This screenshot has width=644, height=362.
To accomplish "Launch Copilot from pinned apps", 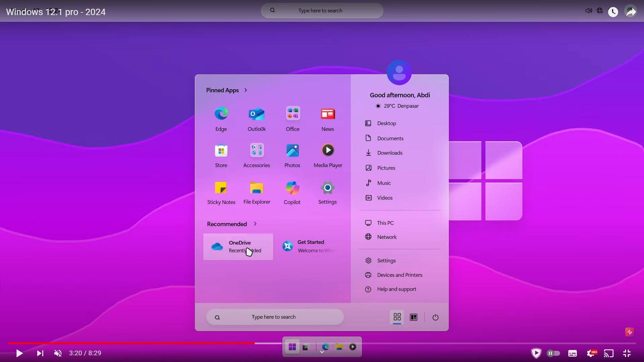I will point(292,188).
